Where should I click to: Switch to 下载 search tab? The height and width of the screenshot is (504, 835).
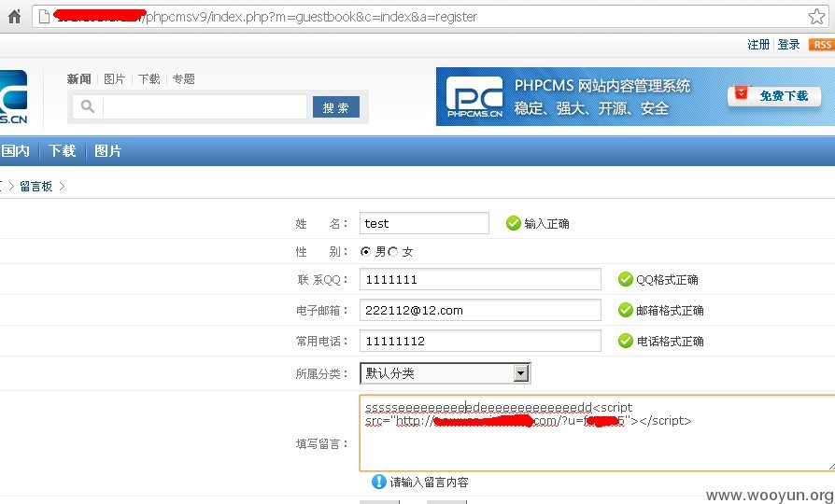coord(149,79)
